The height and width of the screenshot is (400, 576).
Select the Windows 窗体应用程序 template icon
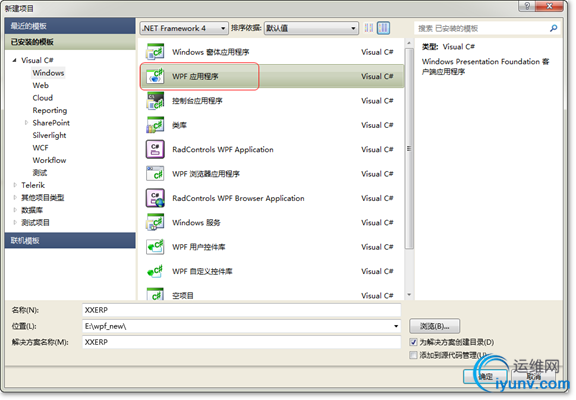(155, 52)
